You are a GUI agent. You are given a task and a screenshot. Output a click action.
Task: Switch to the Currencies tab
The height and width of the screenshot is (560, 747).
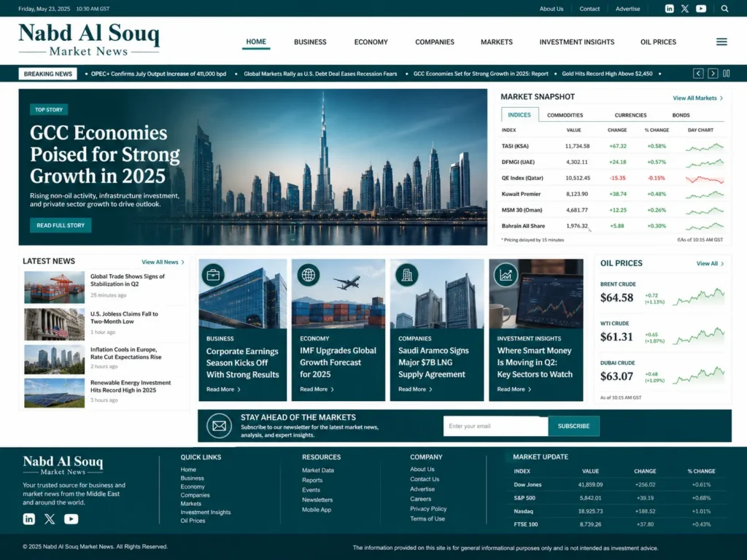tap(630, 115)
